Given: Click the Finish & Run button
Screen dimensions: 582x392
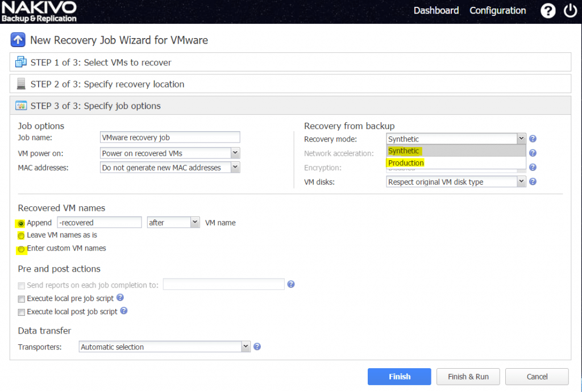Looking at the screenshot, I should click(468, 376).
